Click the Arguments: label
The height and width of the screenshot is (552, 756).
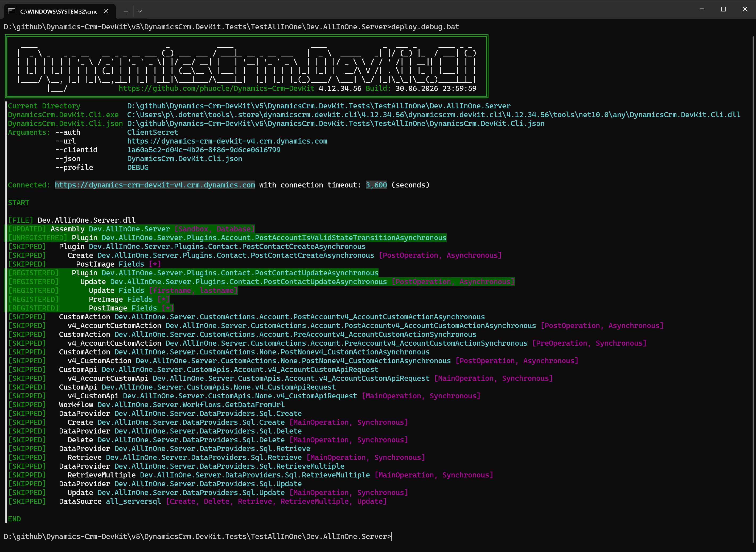29,132
